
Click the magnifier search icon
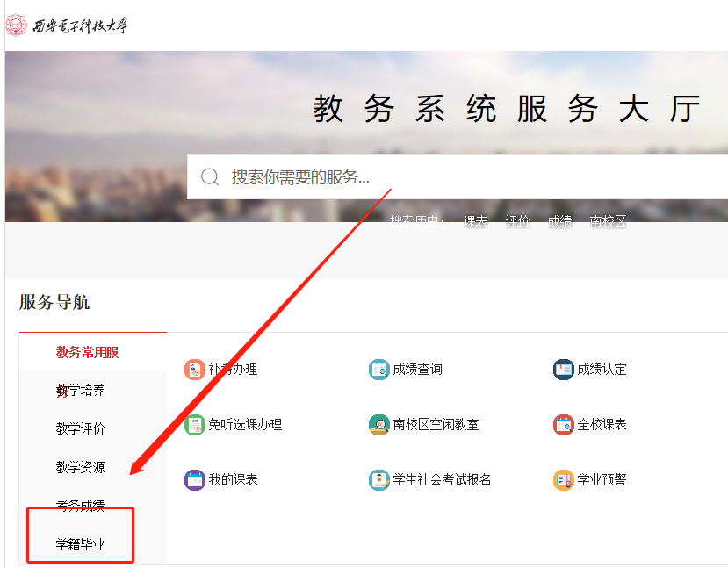pos(210,177)
